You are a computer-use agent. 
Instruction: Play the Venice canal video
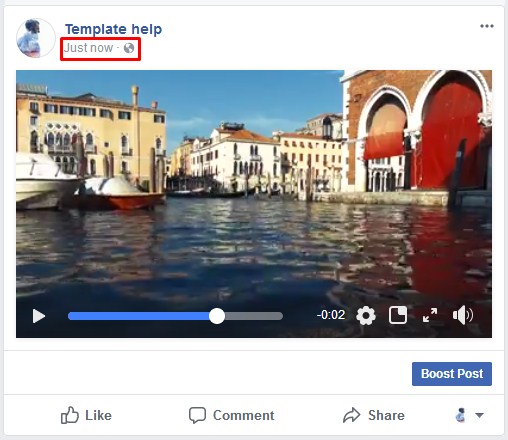tap(39, 316)
